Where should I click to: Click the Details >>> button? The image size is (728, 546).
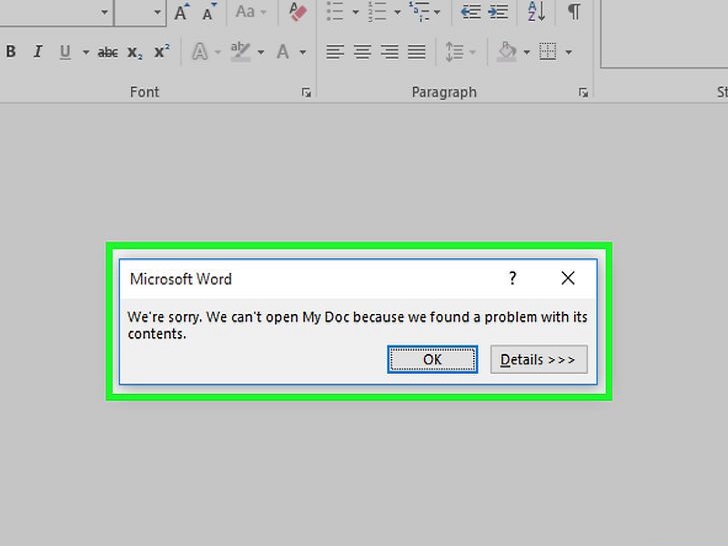538,359
